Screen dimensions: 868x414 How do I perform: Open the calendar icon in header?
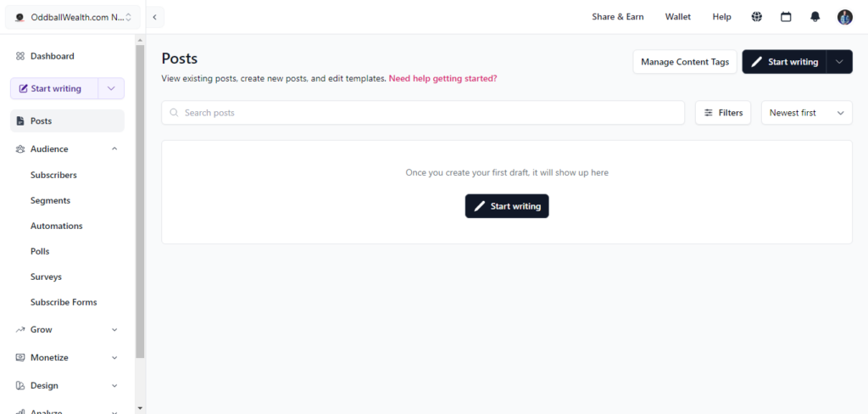(786, 17)
